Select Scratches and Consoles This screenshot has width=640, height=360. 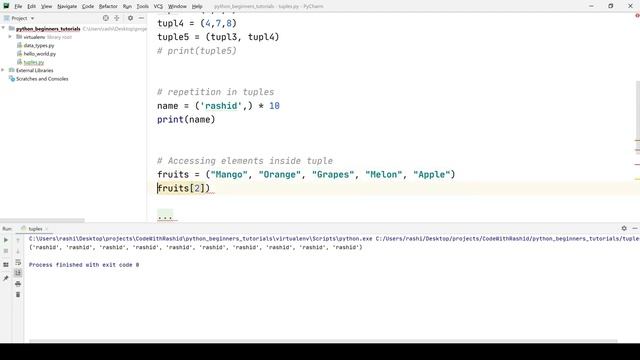(42, 79)
